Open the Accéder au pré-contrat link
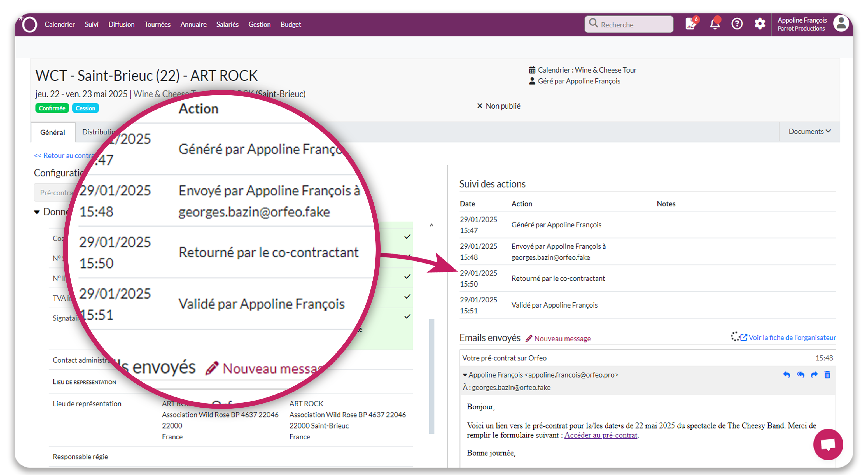868x475 pixels. (x=601, y=435)
